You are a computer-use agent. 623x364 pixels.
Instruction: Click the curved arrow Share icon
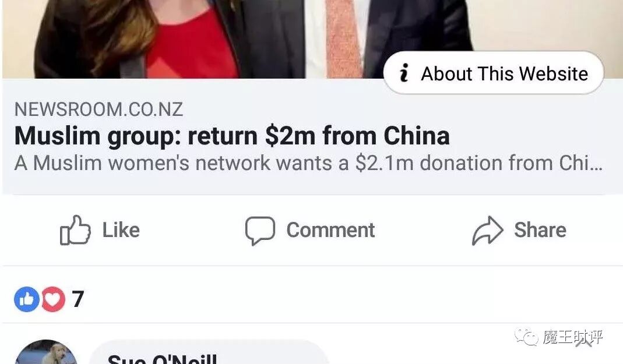click(488, 230)
